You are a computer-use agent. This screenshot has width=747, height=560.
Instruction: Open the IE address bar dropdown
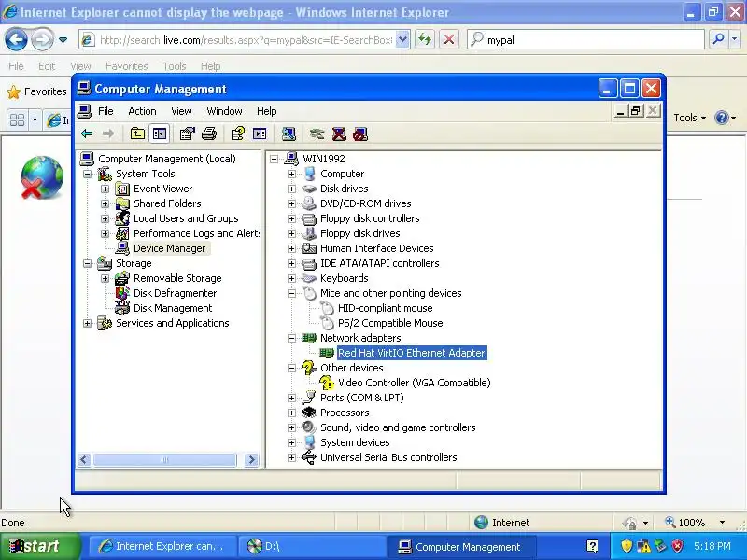click(x=402, y=39)
